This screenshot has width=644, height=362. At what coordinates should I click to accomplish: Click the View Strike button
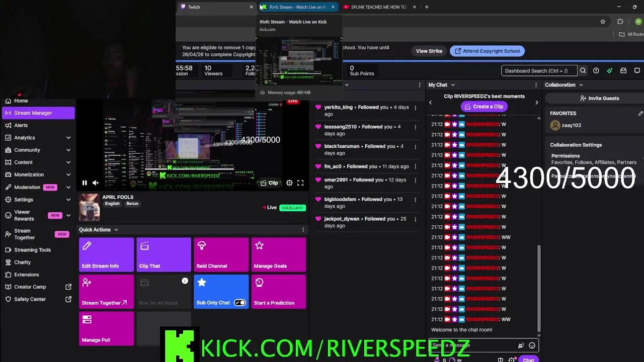pyautogui.click(x=429, y=51)
